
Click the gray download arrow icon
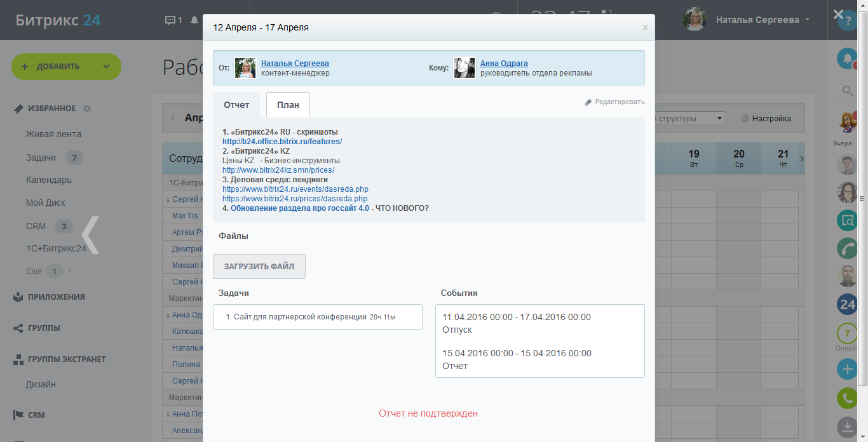847,426
